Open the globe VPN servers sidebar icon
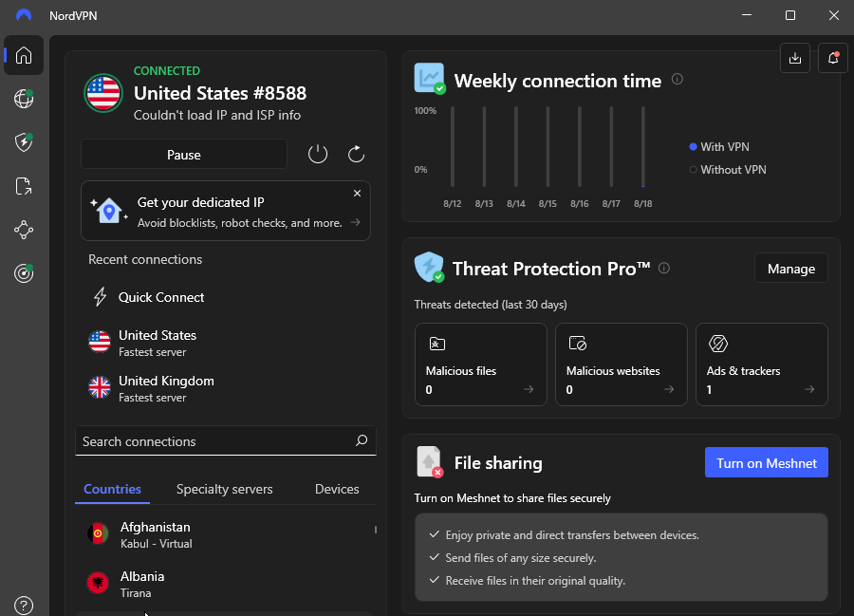 [x=24, y=99]
